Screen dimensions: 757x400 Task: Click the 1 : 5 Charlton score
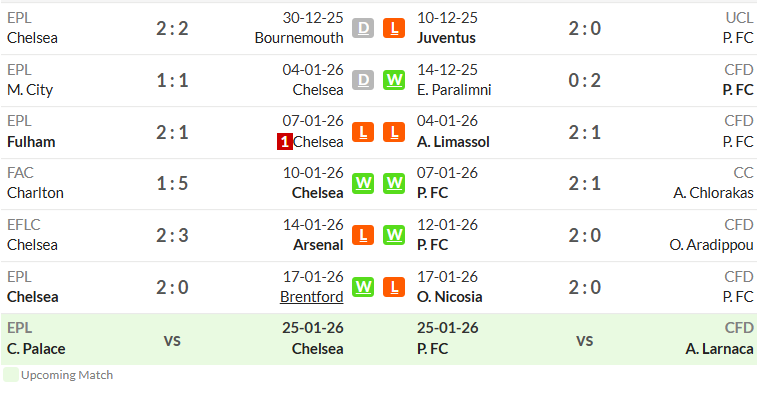(172, 183)
